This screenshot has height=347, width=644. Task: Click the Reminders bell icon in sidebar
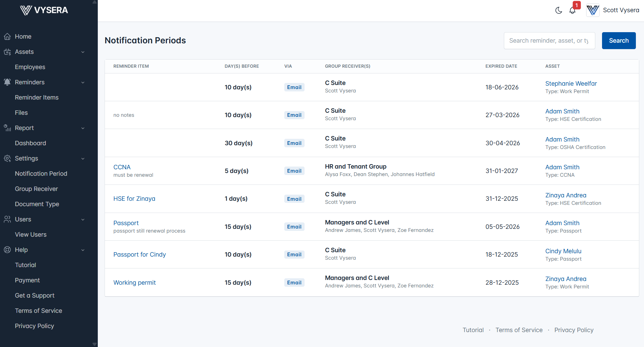click(7, 82)
